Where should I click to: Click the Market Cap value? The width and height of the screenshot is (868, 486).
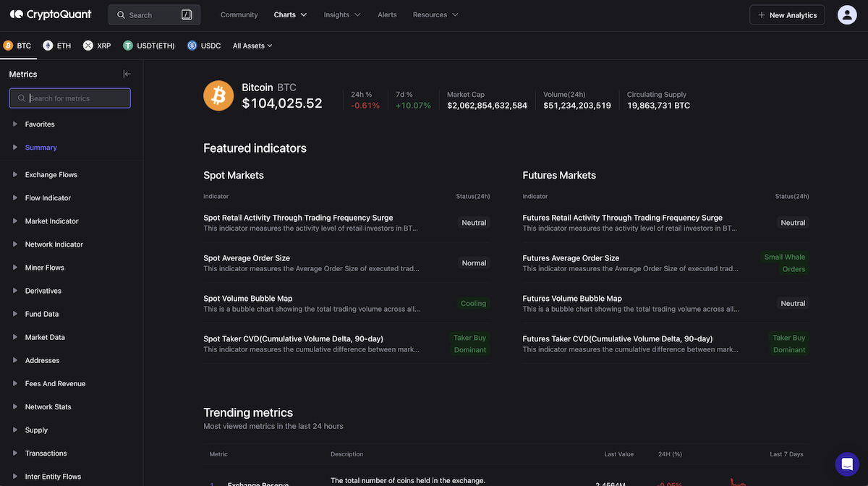(x=487, y=106)
